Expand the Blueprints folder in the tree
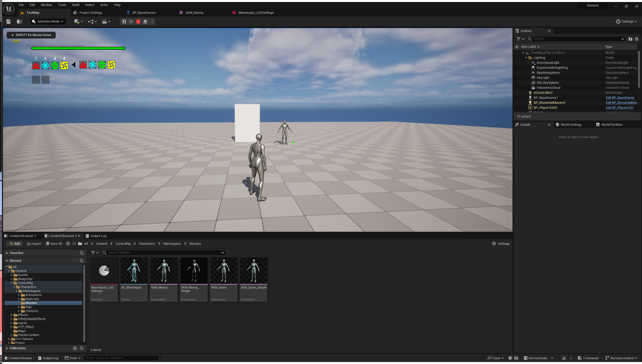 tap(11, 279)
